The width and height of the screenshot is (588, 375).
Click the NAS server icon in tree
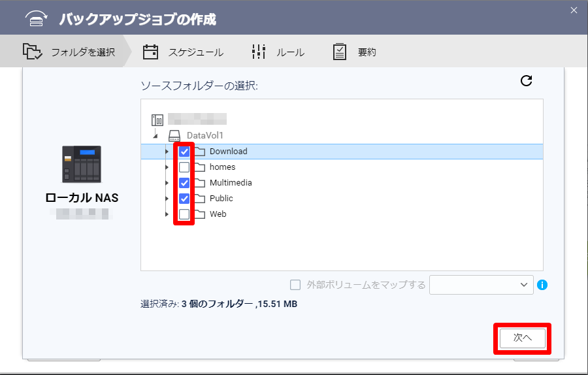pos(157,120)
